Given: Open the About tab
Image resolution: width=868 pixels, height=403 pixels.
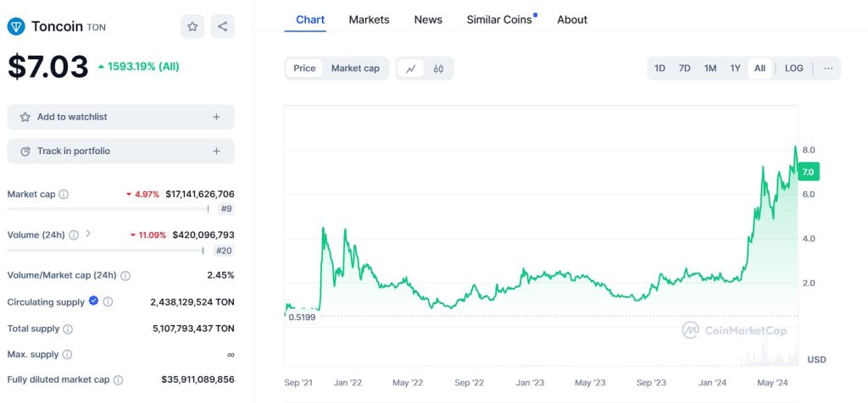Looking at the screenshot, I should pos(572,20).
